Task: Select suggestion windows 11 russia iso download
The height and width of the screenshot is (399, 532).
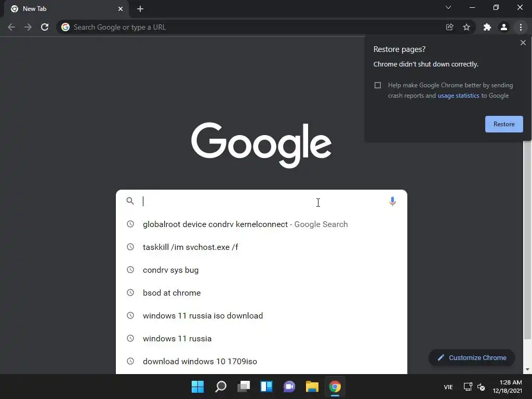Action: pyautogui.click(x=261, y=315)
